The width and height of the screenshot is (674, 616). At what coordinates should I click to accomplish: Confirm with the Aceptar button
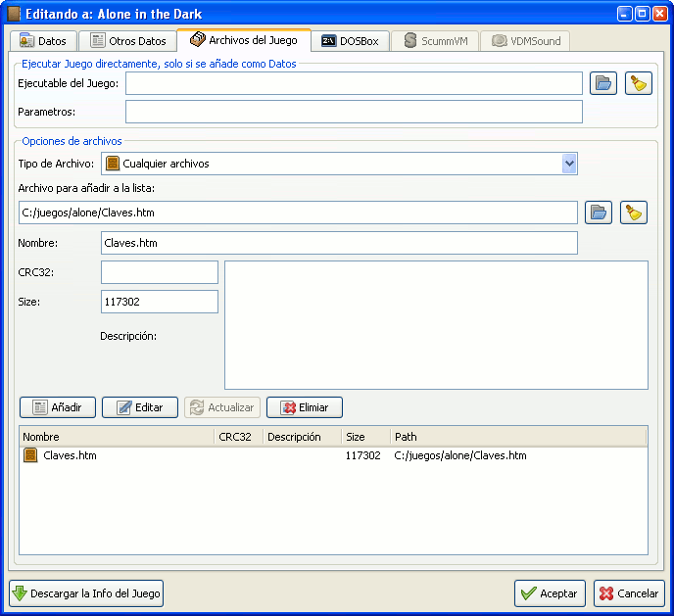click(x=550, y=593)
